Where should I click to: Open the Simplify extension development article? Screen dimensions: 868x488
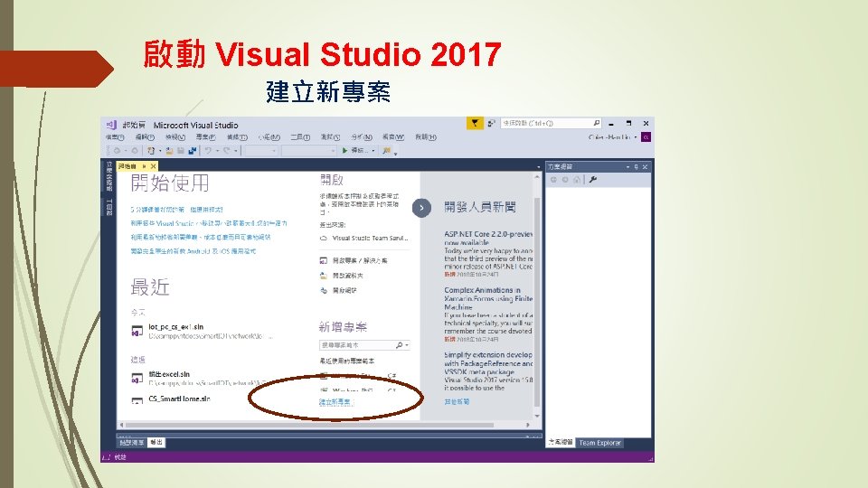click(488, 363)
